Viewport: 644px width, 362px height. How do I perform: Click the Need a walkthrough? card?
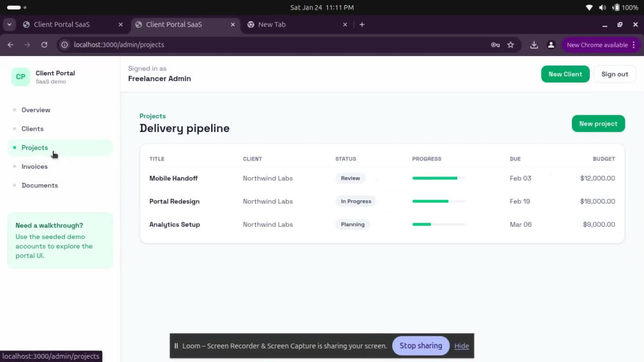pos(60,240)
